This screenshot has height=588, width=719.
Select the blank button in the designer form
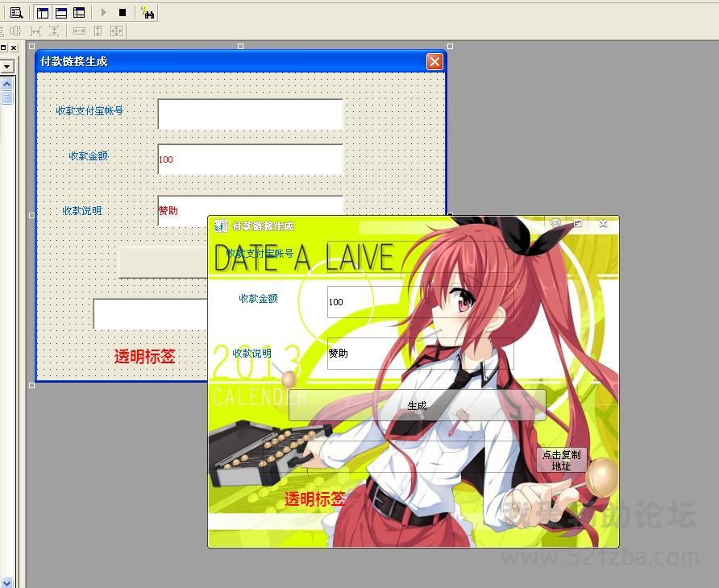pyautogui.click(x=164, y=262)
